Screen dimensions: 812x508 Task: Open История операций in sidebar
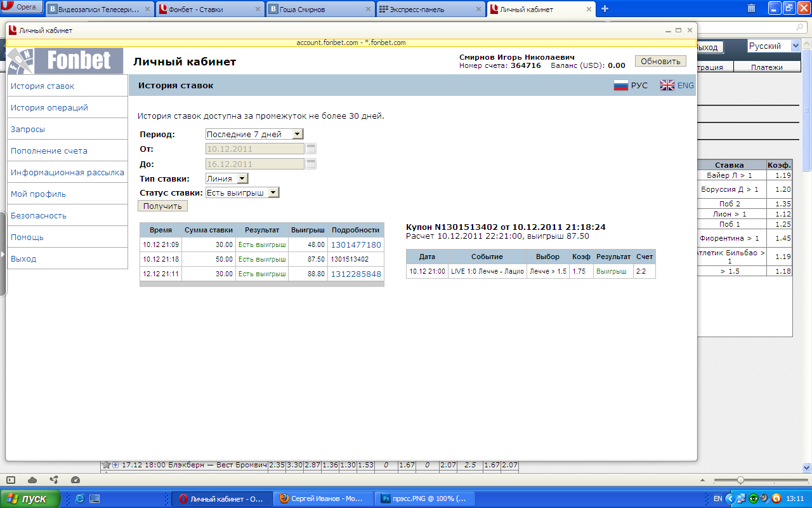pyautogui.click(x=49, y=108)
